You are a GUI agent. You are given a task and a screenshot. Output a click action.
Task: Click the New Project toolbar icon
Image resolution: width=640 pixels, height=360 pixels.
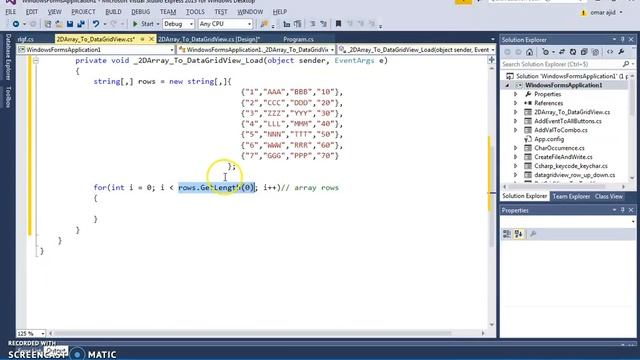(48, 24)
